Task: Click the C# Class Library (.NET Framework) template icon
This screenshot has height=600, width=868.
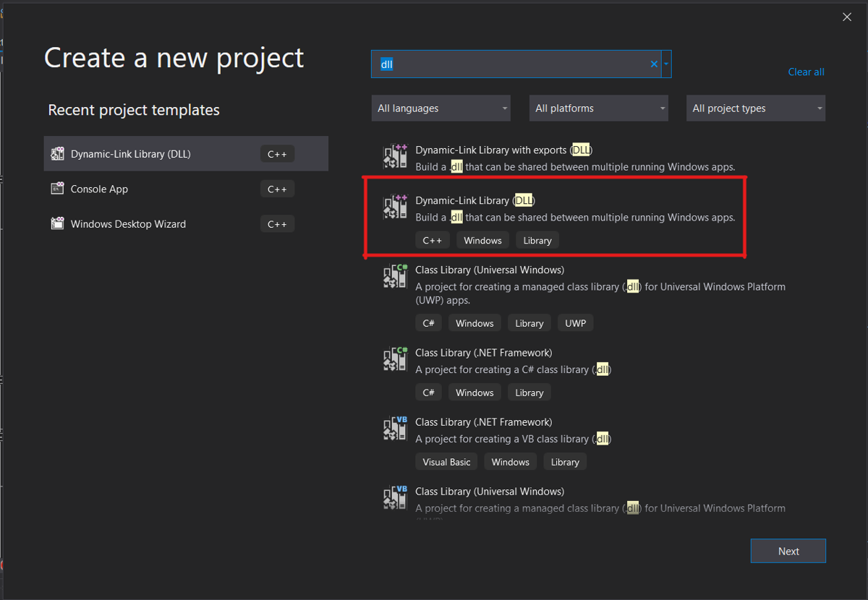Action: (x=395, y=359)
